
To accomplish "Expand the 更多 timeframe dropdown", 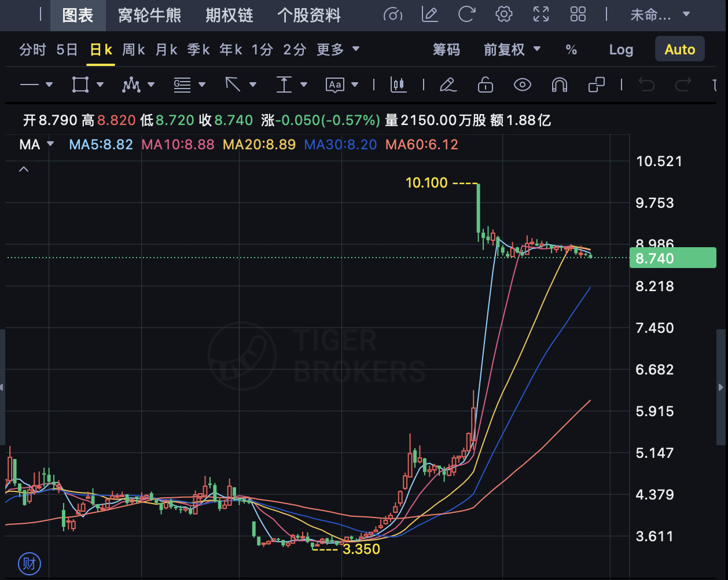I will click(x=338, y=50).
